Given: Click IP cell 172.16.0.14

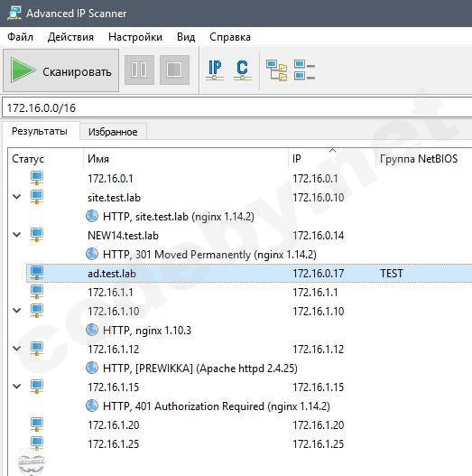Looking at the screenshot, I should pos(318,236).
